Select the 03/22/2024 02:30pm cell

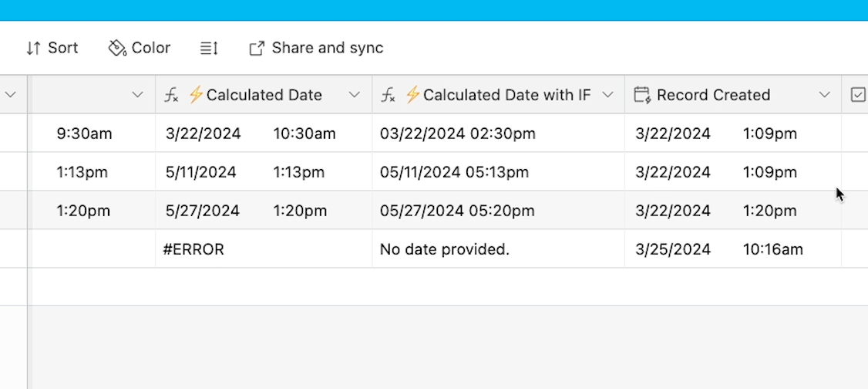click(499, 134)
